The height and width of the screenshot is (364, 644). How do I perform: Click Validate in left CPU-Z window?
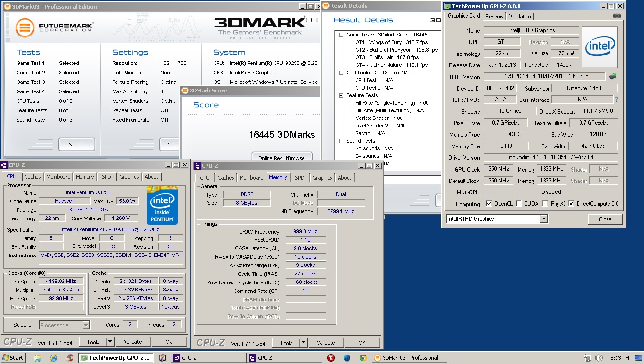pos(133,342)
